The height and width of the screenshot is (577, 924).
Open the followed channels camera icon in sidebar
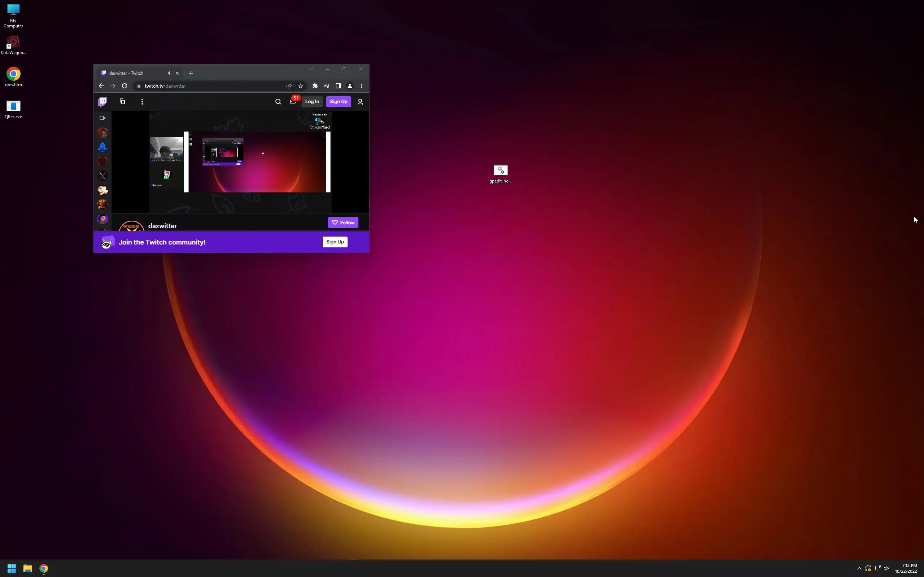pyautogui.click(x=103, y=118)
